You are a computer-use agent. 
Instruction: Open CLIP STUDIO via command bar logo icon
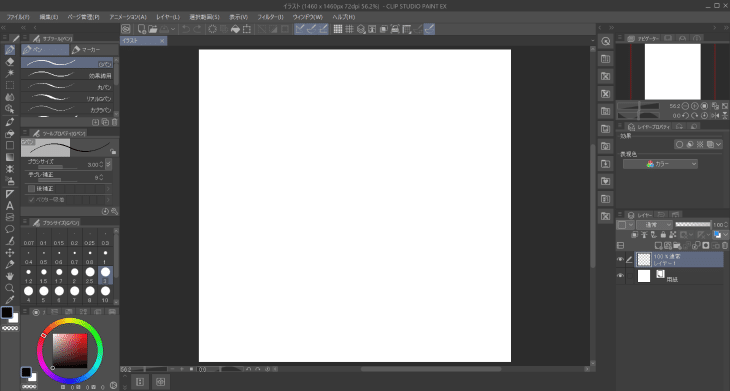(x=126, y=29)
